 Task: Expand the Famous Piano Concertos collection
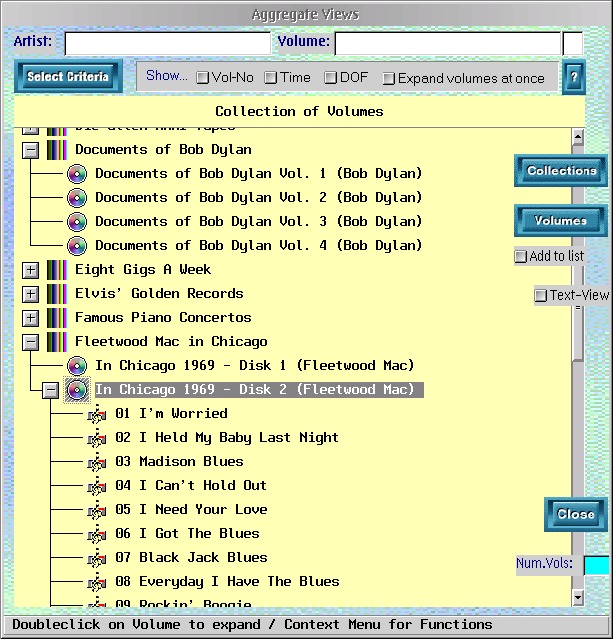[31, 318]
